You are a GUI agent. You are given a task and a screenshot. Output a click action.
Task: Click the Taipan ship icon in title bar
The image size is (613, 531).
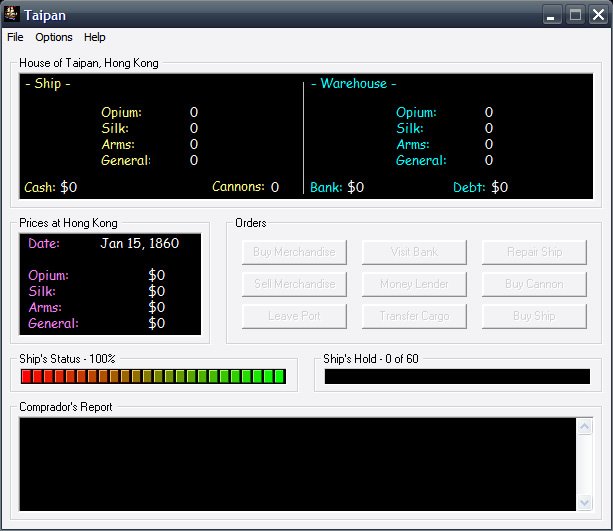coord(11,14)
